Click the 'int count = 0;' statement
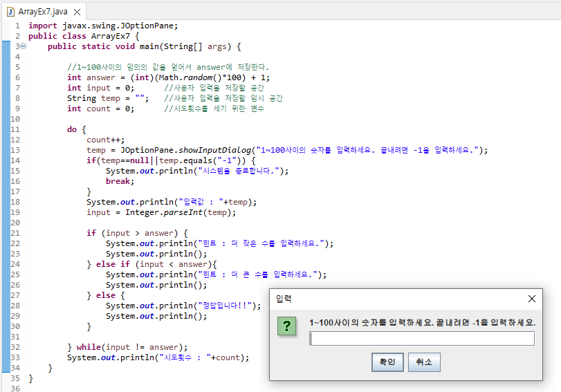This screenshot has height=392, width=561. coord(100,109)
